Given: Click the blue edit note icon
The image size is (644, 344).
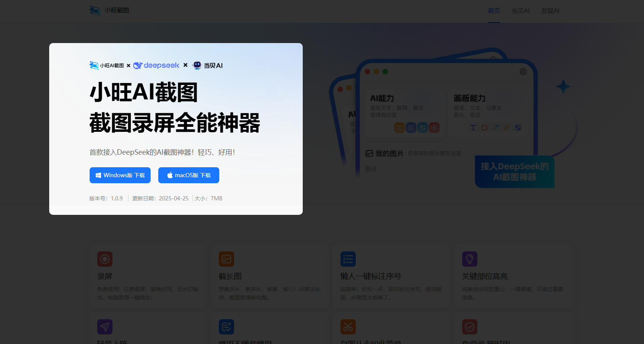Looking at the screenshot, I should (226, 327).
